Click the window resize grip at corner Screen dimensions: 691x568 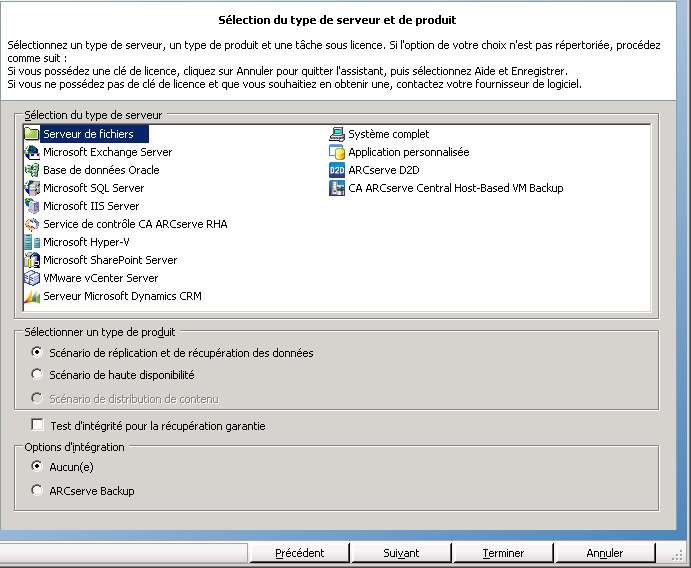pyautogui.click(x=678, y=556)
